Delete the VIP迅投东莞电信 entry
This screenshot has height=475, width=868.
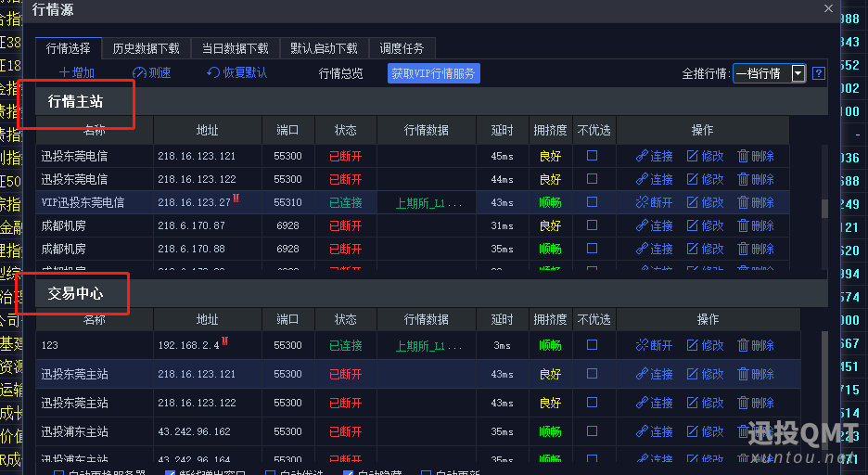(756, 202)
